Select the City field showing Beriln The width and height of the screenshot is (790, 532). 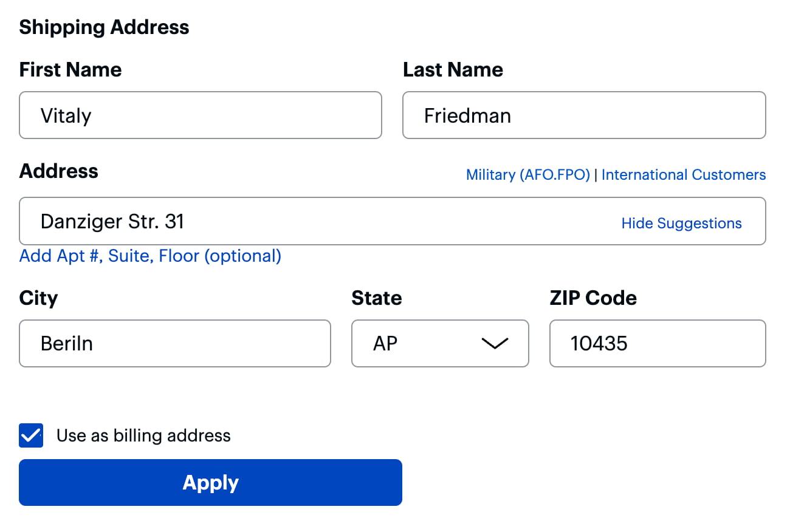click(x=175, y=344)
